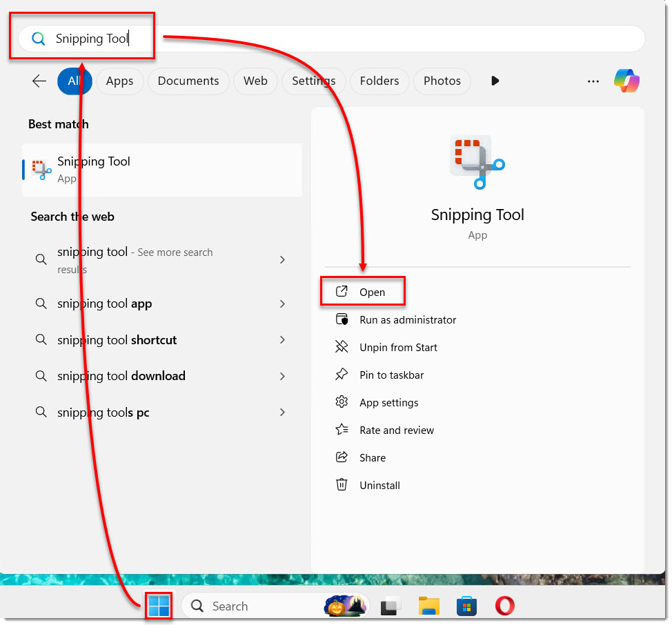The image size is (672, 625).
Task: Click the Pin to taskbar pin icon
Action: 342,375
